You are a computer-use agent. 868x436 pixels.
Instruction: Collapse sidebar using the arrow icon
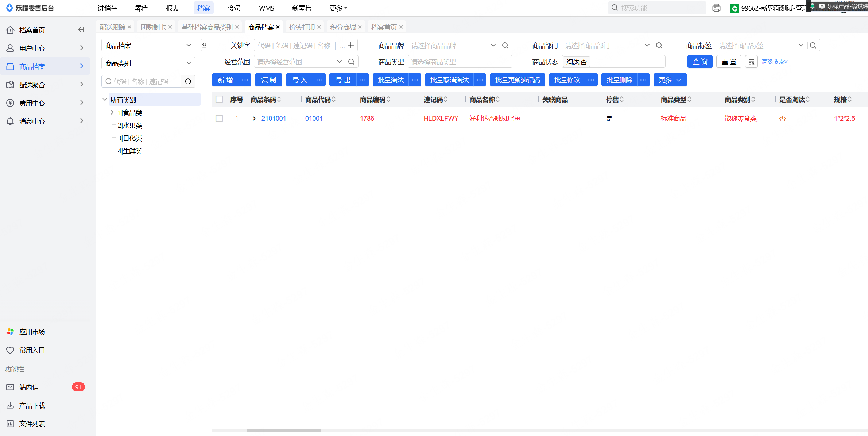[x=81, y=30]
